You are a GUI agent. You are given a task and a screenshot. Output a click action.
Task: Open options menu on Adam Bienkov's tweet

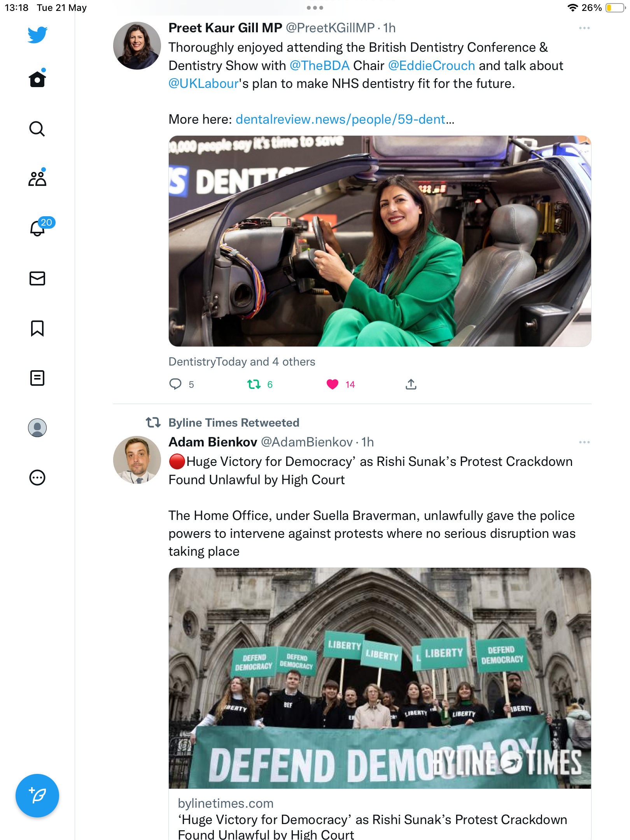point(584,442)
